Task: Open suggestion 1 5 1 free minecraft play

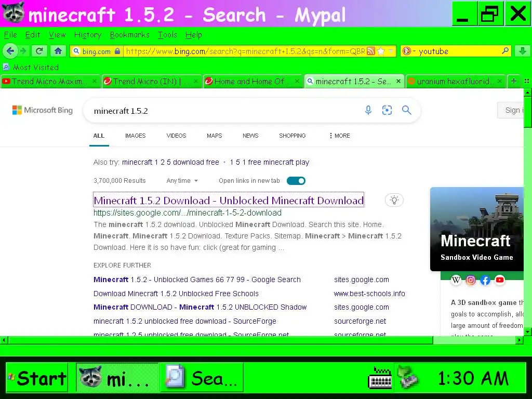Action: pos(270,162)
